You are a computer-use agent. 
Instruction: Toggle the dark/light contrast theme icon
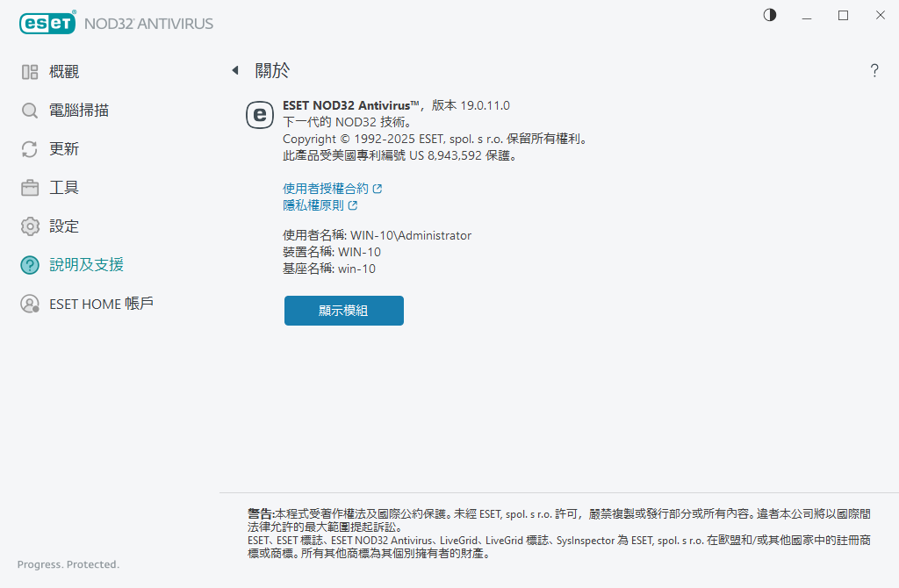point(770,15)
